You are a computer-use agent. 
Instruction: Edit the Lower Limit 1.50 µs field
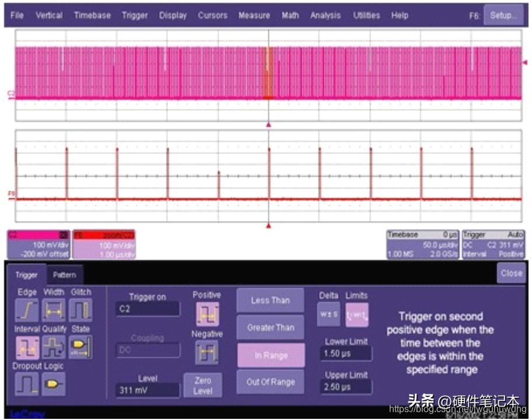(346, 353)
